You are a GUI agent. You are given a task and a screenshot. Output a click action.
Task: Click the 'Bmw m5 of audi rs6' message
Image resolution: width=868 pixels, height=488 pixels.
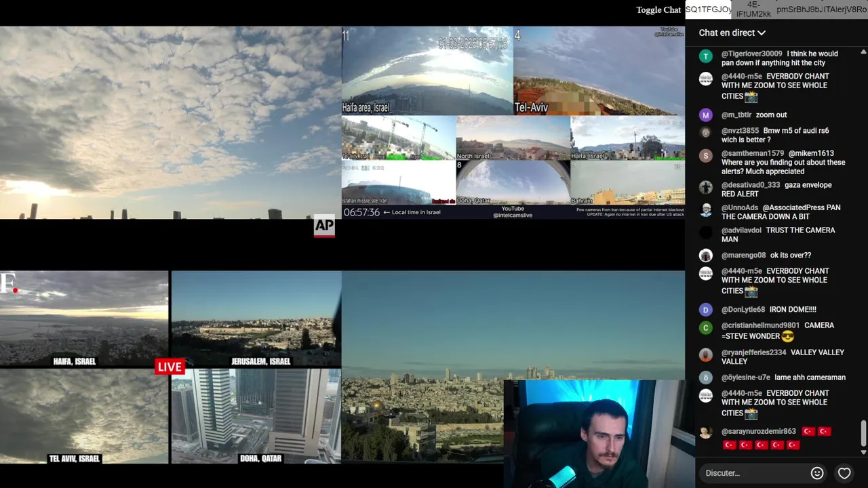pos(775,135)
